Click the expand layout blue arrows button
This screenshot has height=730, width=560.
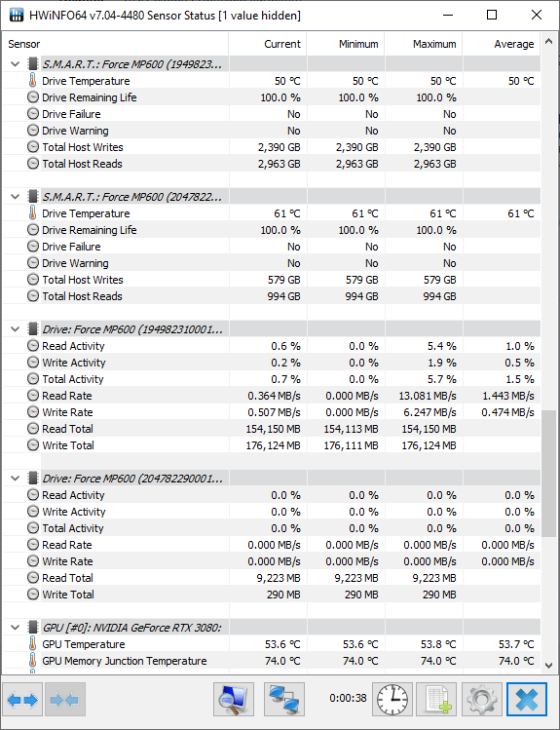22,699
